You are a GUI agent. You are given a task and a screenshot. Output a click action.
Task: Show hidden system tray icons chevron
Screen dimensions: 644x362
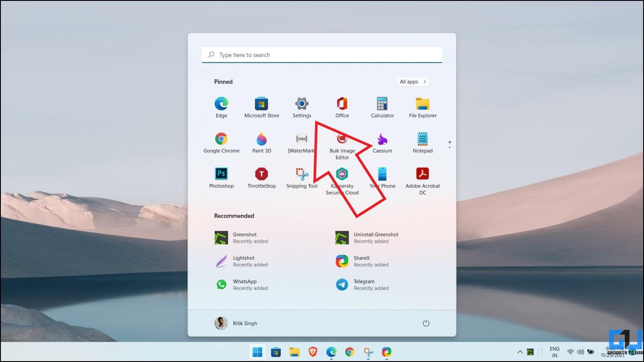coord(520,352)
